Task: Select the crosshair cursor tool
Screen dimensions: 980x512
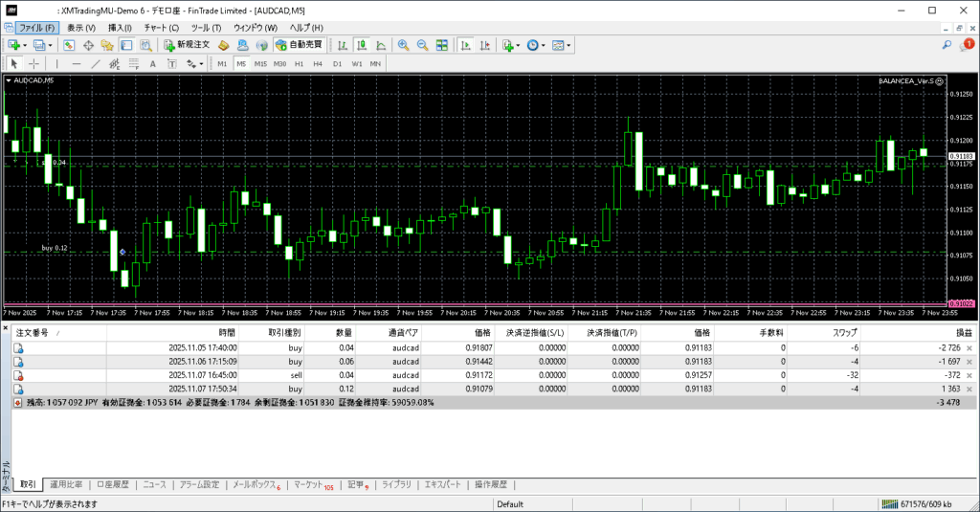Action: (x=34, y=64)
